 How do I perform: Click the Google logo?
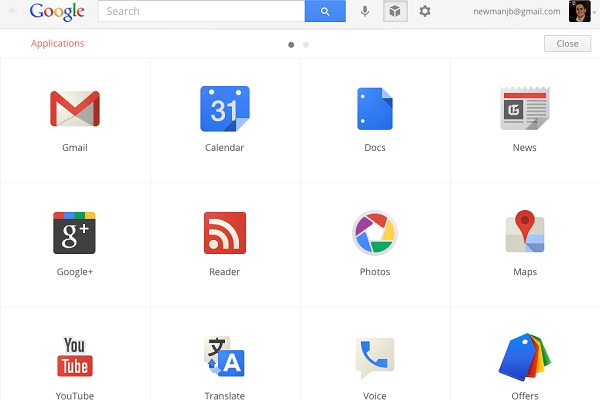pyautogui.click(x=57, y=12)
